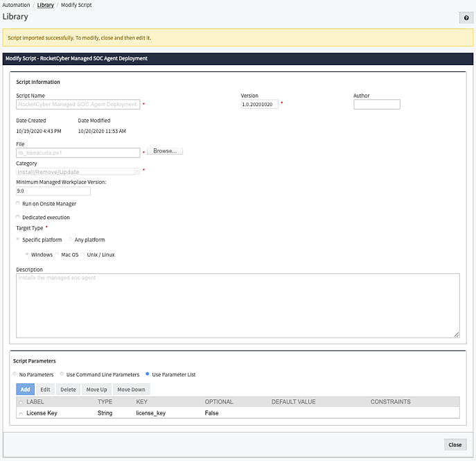Click the Modify Script breadcrumb text
This screenshot has height=461, width=476.
click(76, 5)
